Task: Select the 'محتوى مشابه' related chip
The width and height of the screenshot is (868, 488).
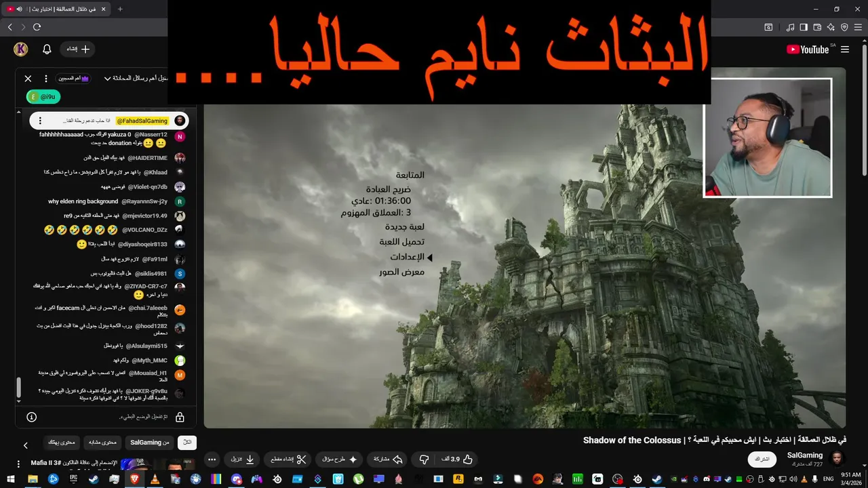Action: 102,443
